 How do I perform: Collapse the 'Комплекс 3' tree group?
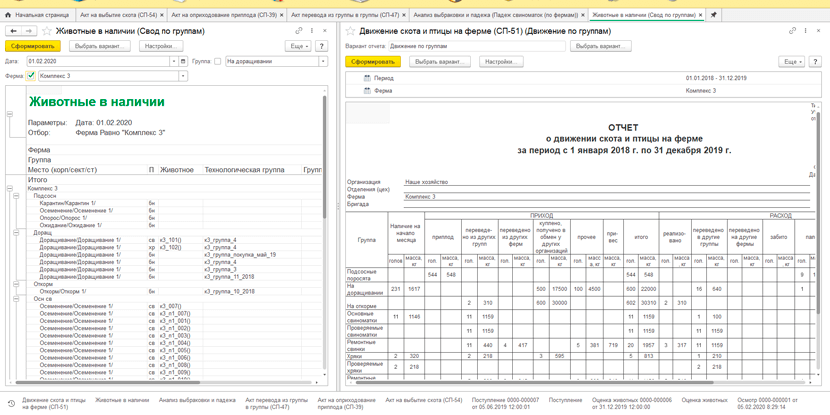[x=9, y=188]
